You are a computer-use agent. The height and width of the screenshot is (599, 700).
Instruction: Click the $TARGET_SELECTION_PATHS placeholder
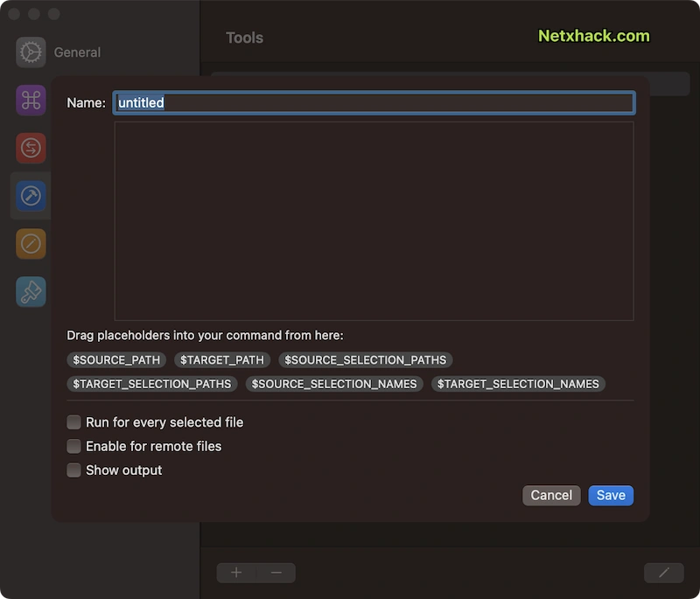[152, 384]
